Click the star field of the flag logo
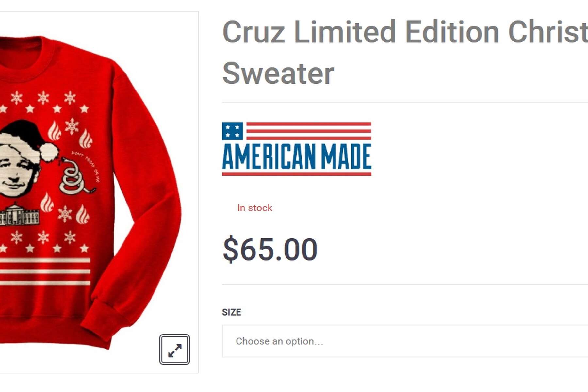Viewport: 588px width, 392px height. [232, 131]
